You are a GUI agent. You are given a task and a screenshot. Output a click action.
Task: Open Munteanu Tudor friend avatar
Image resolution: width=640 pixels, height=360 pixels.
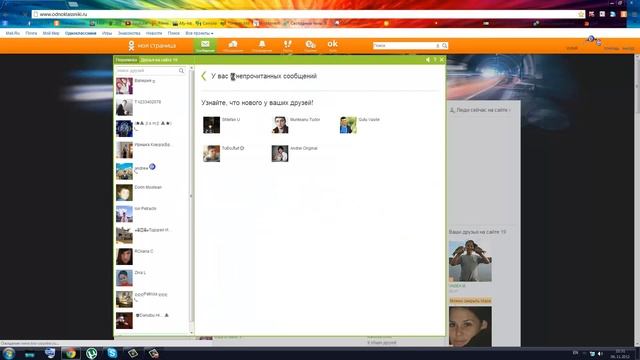click(x=280, y=125)
